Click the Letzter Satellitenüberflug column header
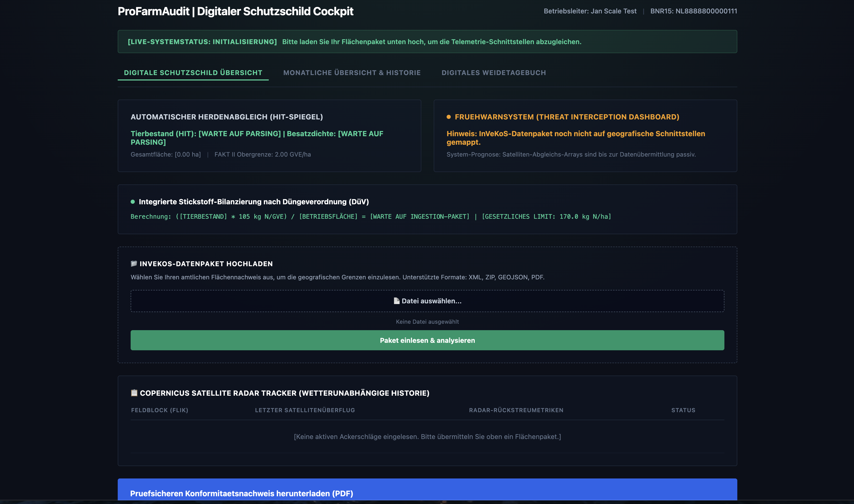 coord(305,410)
